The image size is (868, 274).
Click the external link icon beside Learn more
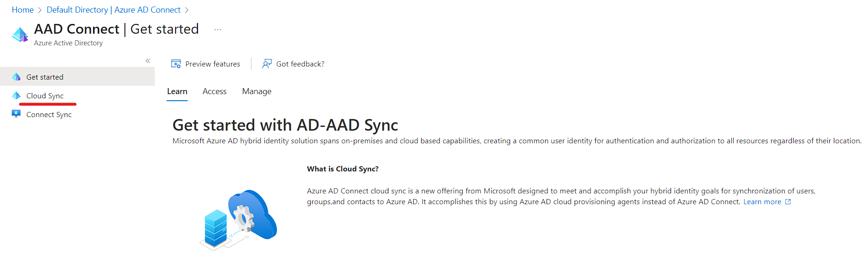(788, 201)
